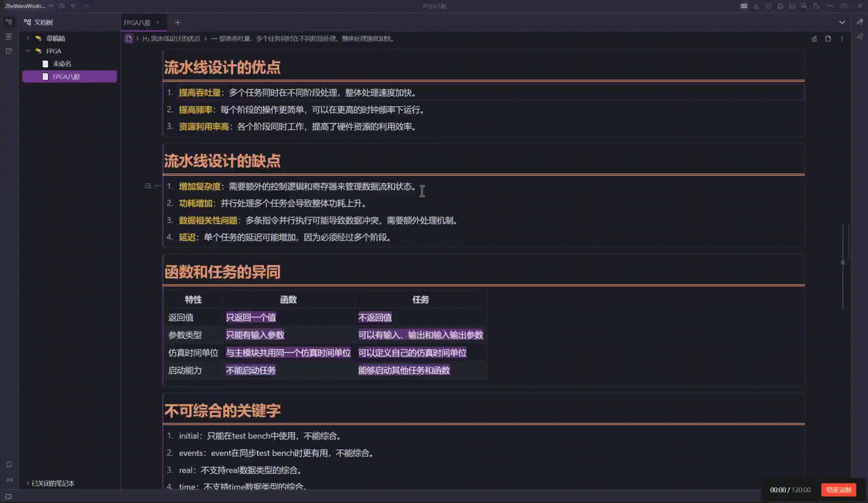Screen dimensions: 868x503
Task: Expand the 草稿箱 notebook
Action: 28,38
